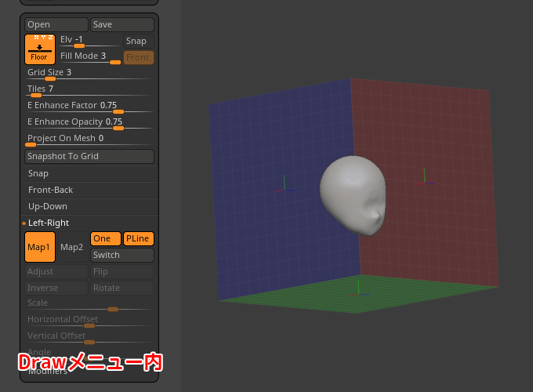Select the Map1 tab
Viewport: 533px width, 392px height.
[40, 247]
